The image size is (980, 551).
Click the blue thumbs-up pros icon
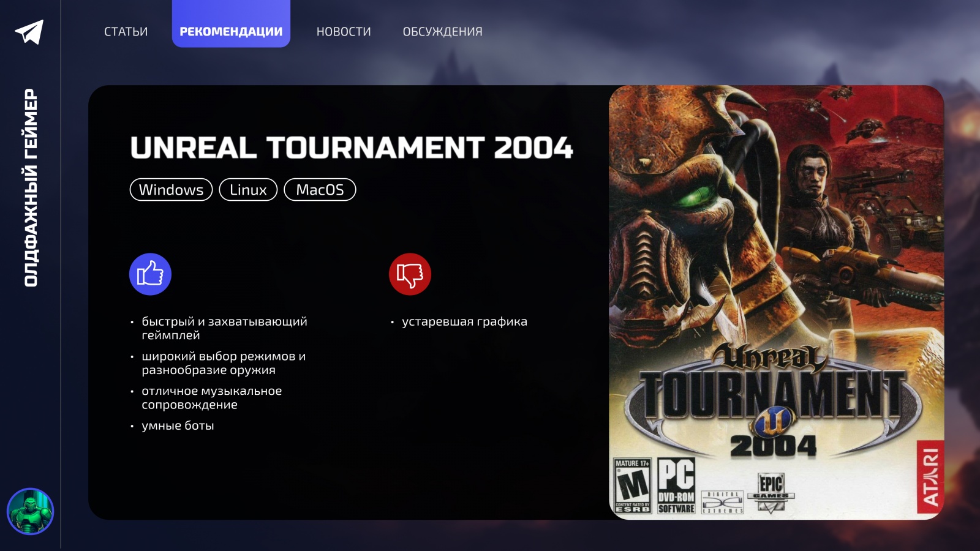coord(150,274)
